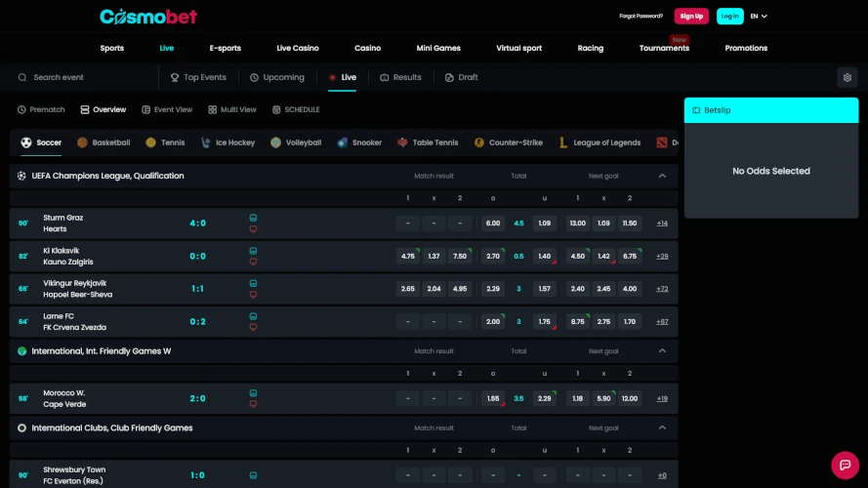The width and height of the screenshot is (868, 488).
Task: Collapse the Club Friendly Games section
Action: click(662, 427)
